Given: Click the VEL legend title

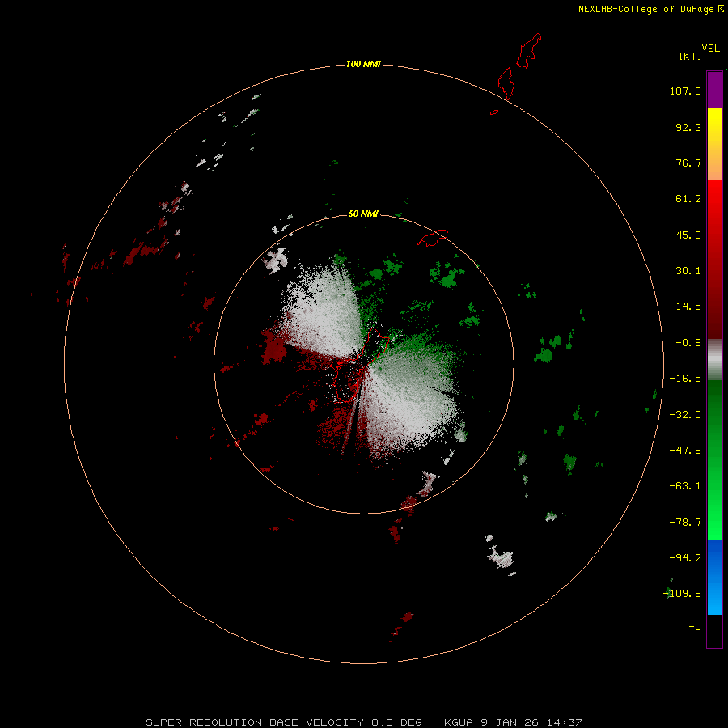Looking at the screenshot, I should coord(710,49).
